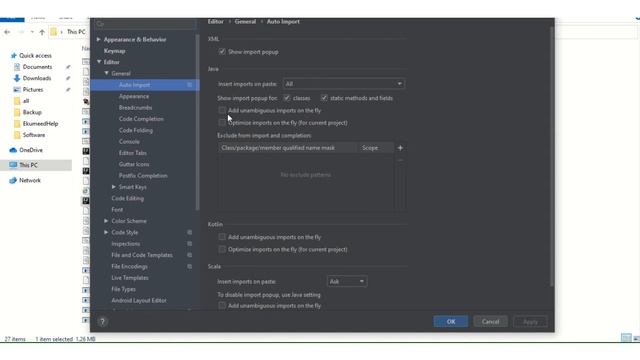
Task: Open Breadcrumbs settings page
Action: coord(135,107)
